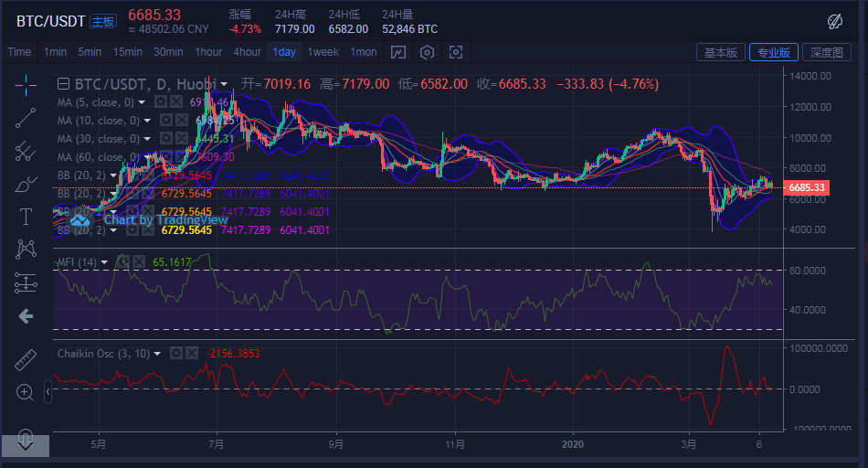Select 专业版 professional view button
The image size is (868, 468).
pyautogui.click(x=773, y=53)
